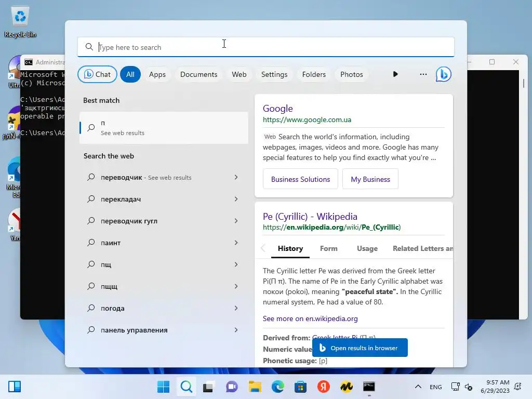Open the Google result title link
This screenshot has height=399, width=532.
pos(277,109)
